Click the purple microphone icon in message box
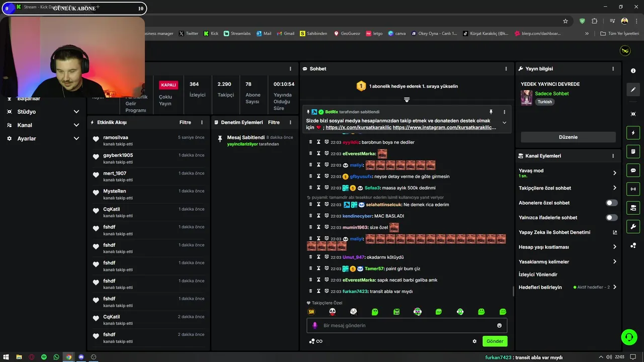This screenshot has height=362, width=644. point(315,325)
